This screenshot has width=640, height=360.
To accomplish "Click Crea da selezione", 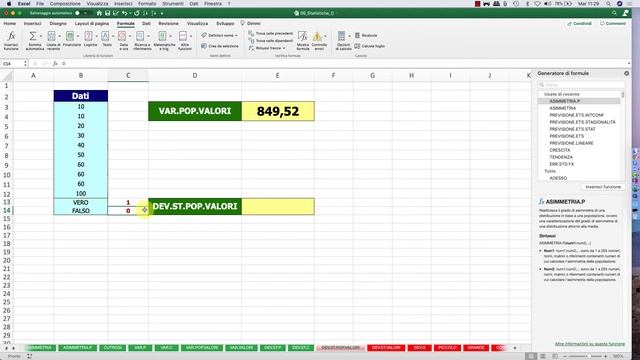I will pos(220,46).
